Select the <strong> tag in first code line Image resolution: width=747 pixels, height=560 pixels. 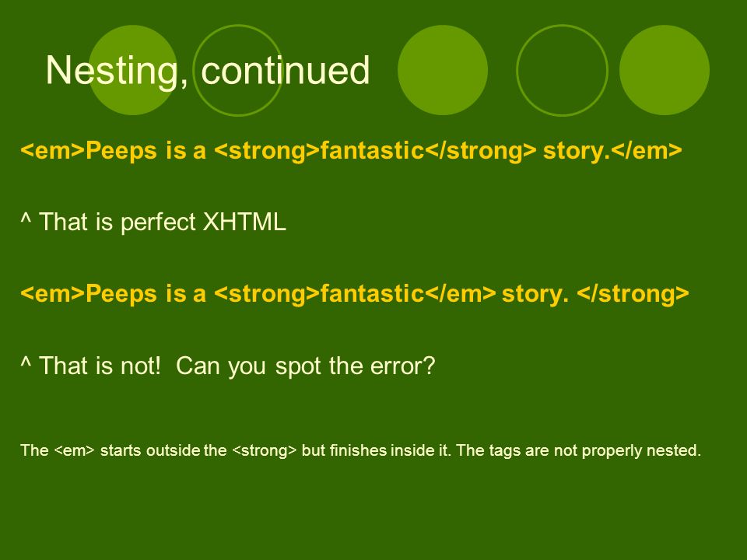coord(267,150)
